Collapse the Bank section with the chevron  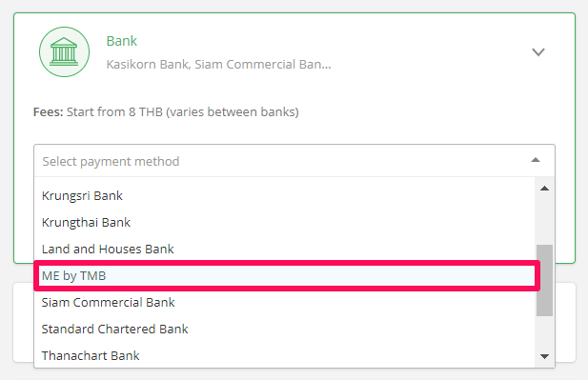pos(538,52)
